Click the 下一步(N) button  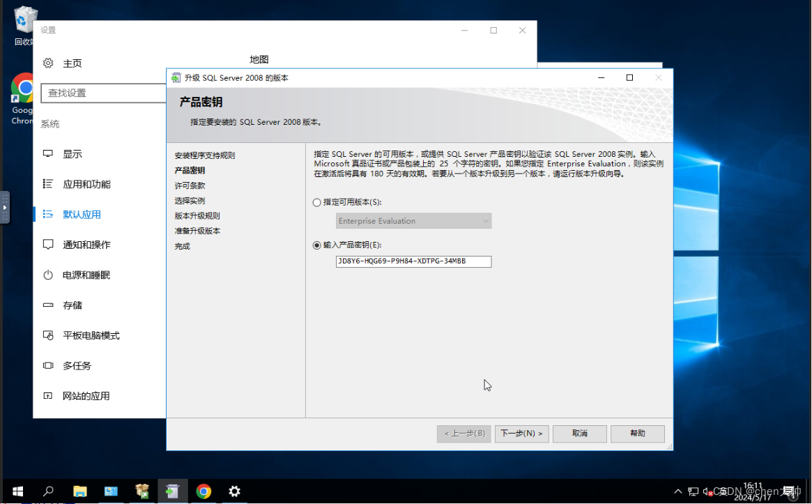[x=521, y=434]
